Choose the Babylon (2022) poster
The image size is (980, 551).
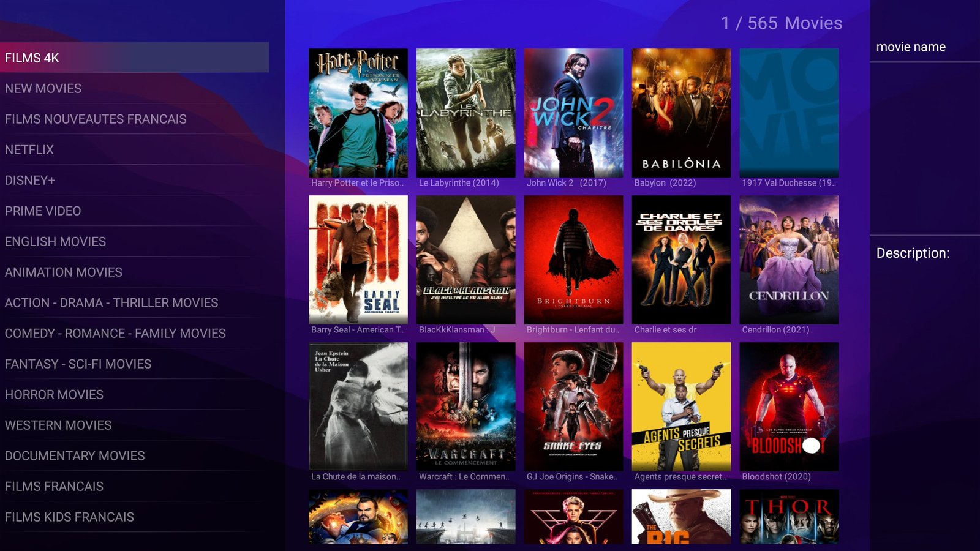point(681,113)
